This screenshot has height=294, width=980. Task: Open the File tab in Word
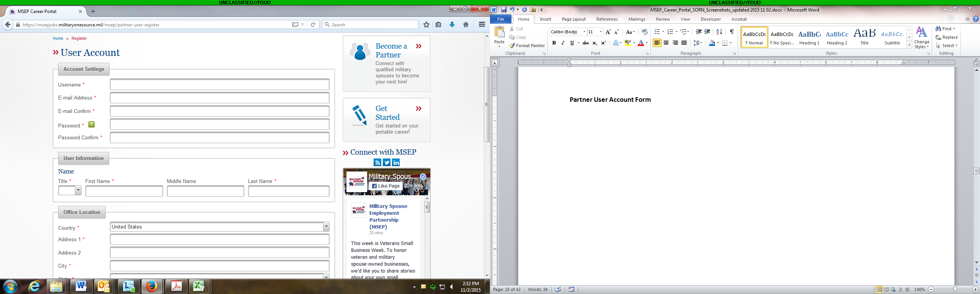point(500,19)
